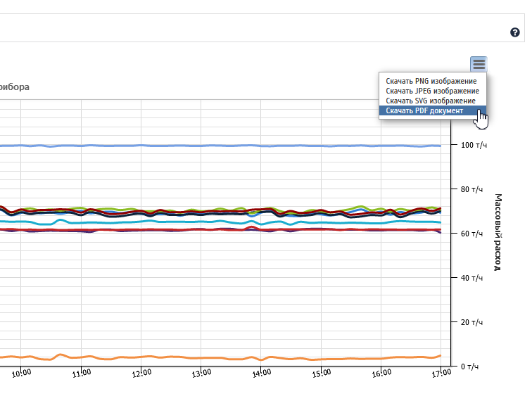
Task: Click the 12:00 time axis label
Action: point(142,374)
